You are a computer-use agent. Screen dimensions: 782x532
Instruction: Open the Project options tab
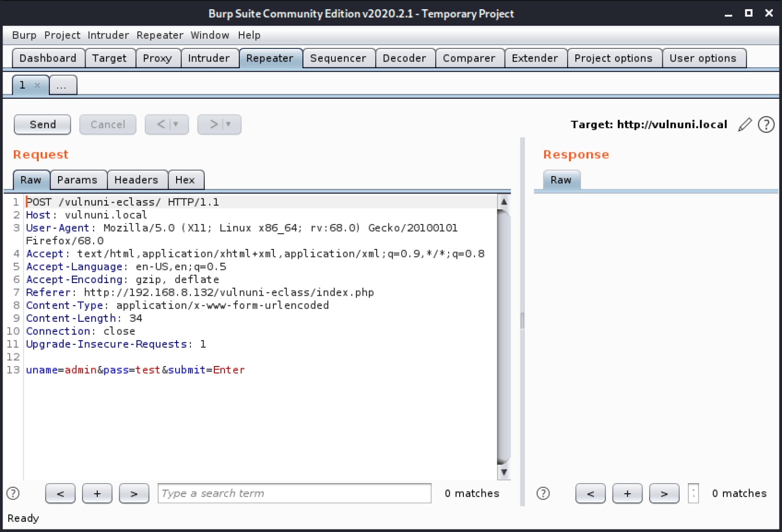pyautogui.click(x=613, y=58)
